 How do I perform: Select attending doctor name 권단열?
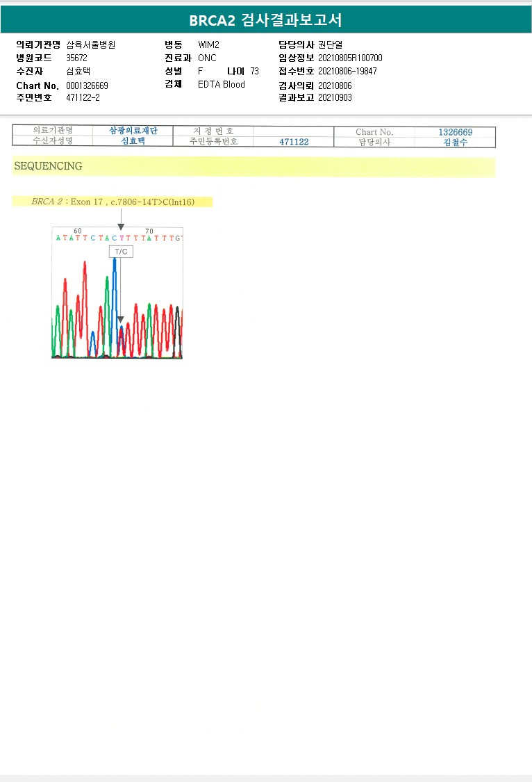(331, 45)
